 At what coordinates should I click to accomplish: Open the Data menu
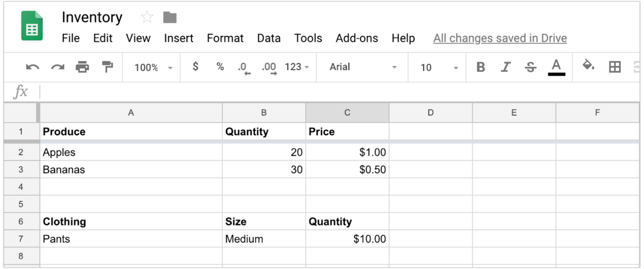coord(269,38)
